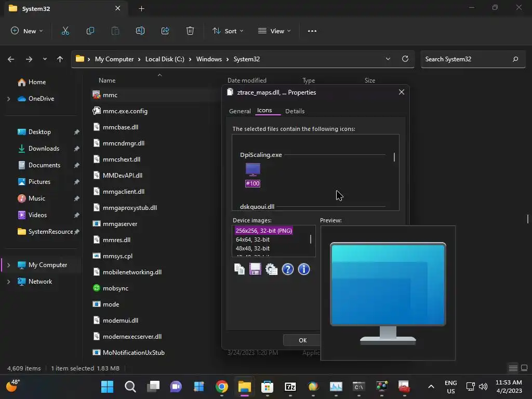Switch to details view icon in status bar
This screenshot has width=532, height=399.
[513, 368]
